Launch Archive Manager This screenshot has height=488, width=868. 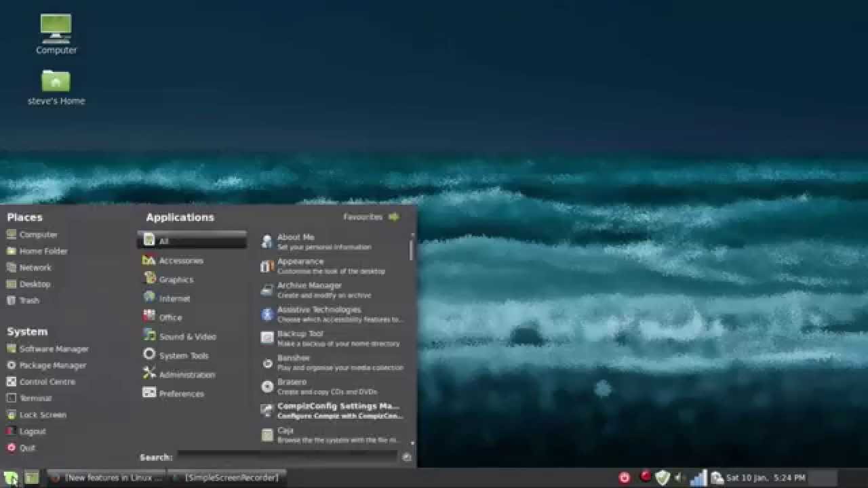point(333,290)
